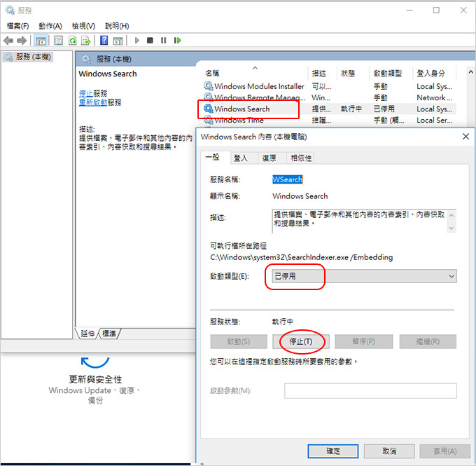Switch to the 延伸 bottom tab

point(87,334)
